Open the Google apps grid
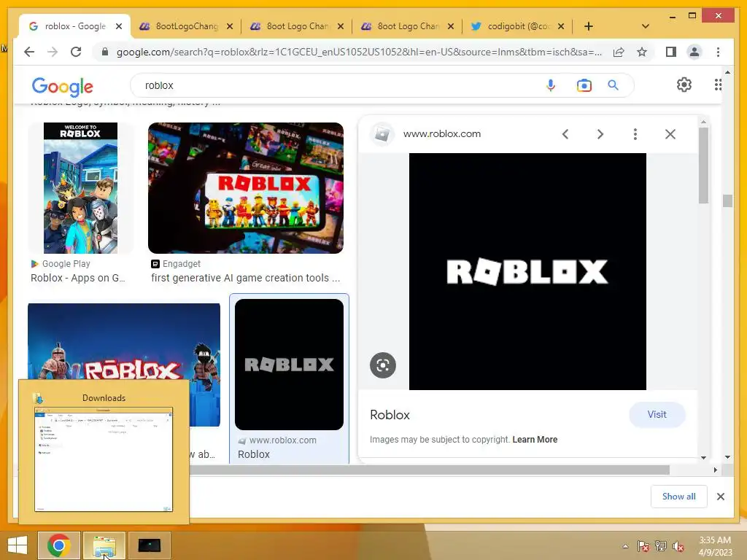The height and width of the screenshot is (560, 747). coord(718,85)
